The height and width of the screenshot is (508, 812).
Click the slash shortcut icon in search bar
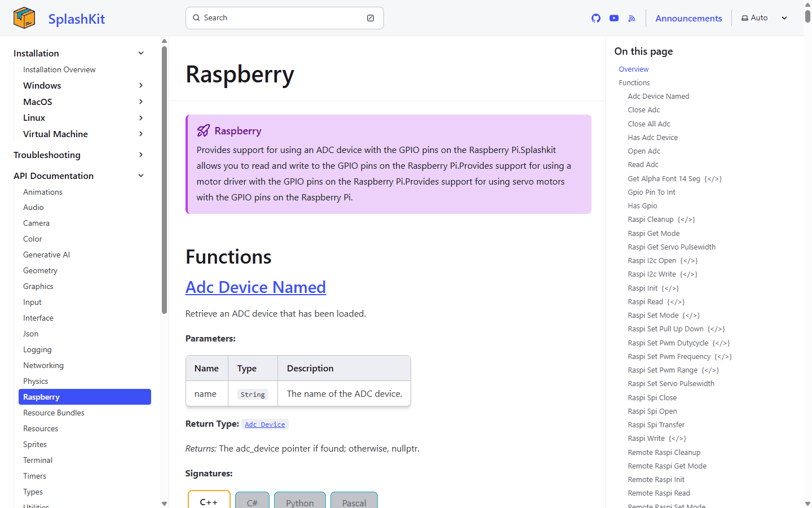[x=370, y=17]
